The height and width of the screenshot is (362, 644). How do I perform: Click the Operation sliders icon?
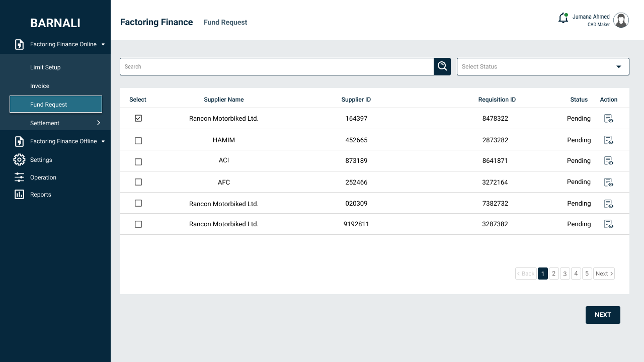[x=19, y=177]
